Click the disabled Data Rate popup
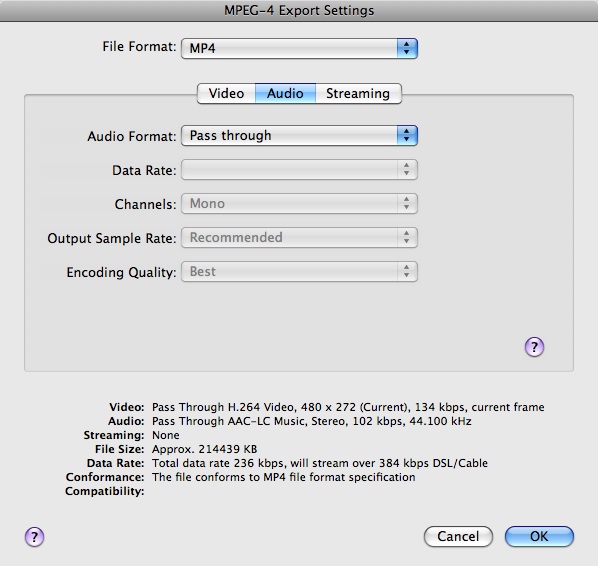The image size is (598, 566). 299,169
